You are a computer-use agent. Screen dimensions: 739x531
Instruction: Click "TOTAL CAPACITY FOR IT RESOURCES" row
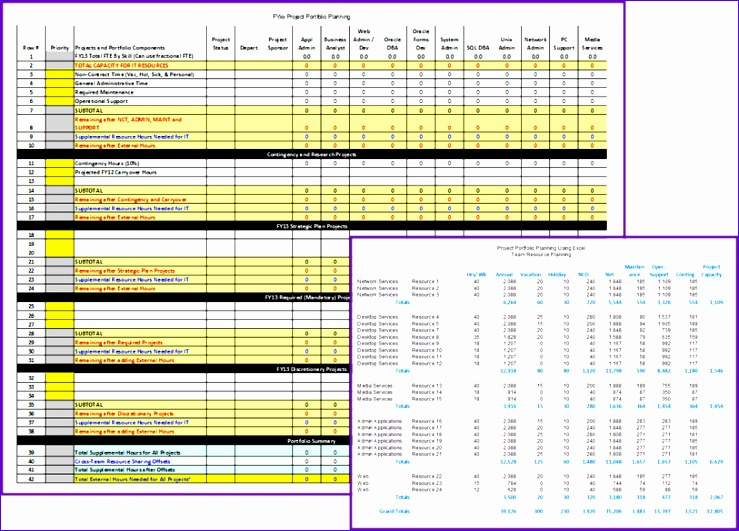pos(122,65)
